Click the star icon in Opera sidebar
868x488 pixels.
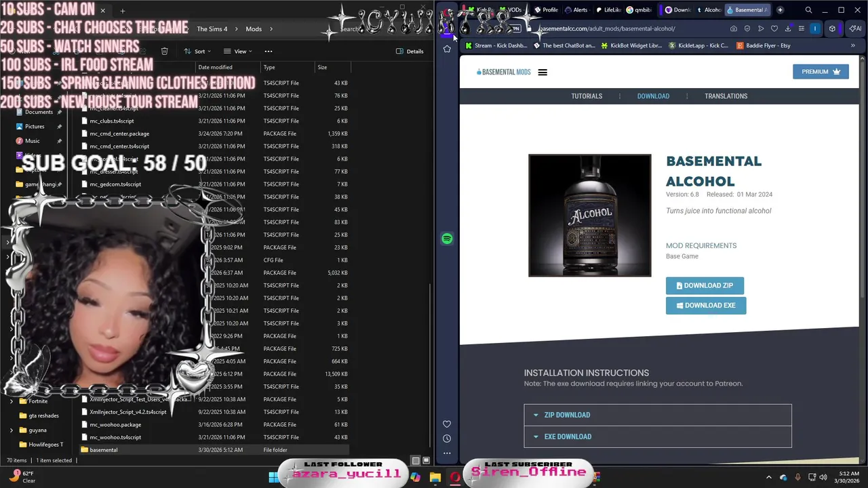[447, 49]
